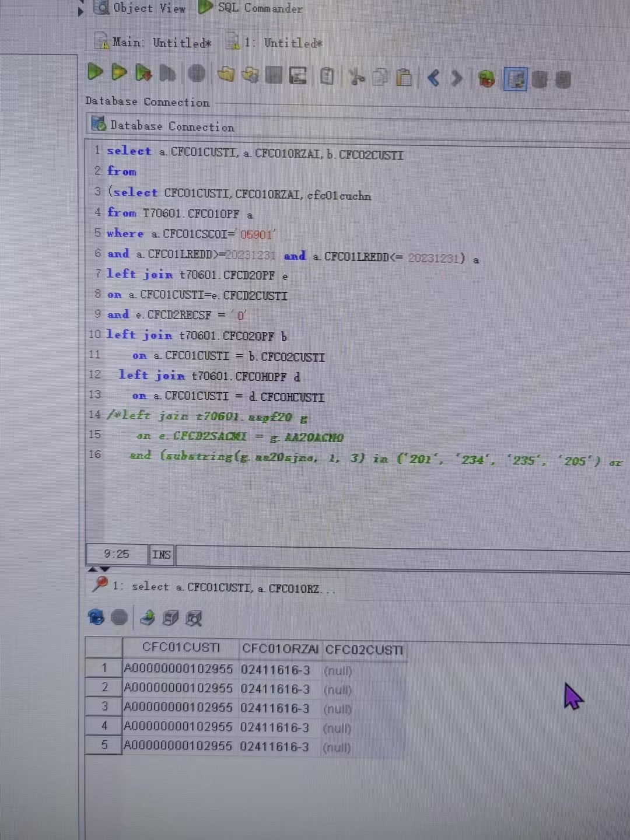Place cursor on line 1 select statement
630x840 pixels.
(254, 152)
